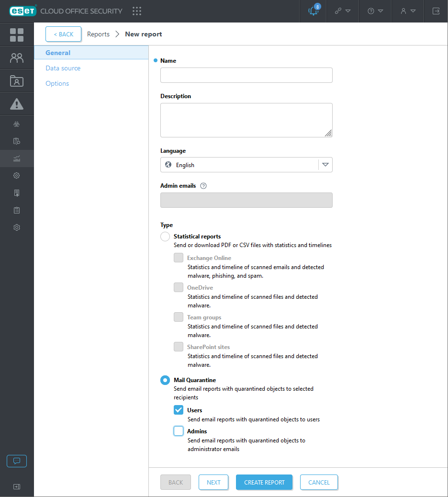
Task: Open the help menu dropdown
Action: [375, 11]
